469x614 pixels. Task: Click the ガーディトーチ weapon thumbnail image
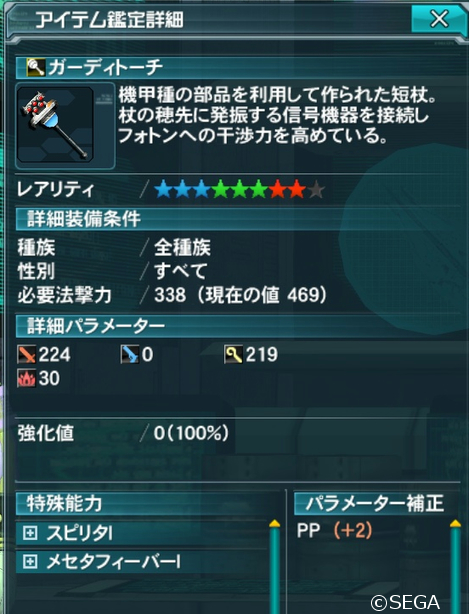[x=55, y=125]
